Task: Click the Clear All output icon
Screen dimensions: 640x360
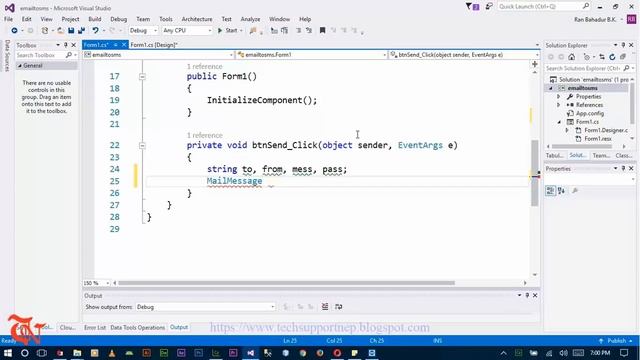Action: [x=325, y=307]
